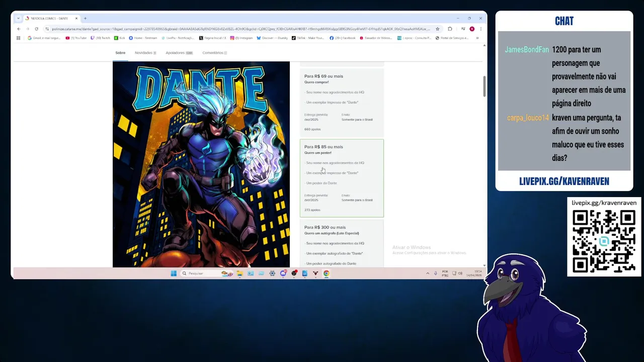Open the blue document app on taskbar
This screenshot has width=644, height=362.
(x=305, y=274)
